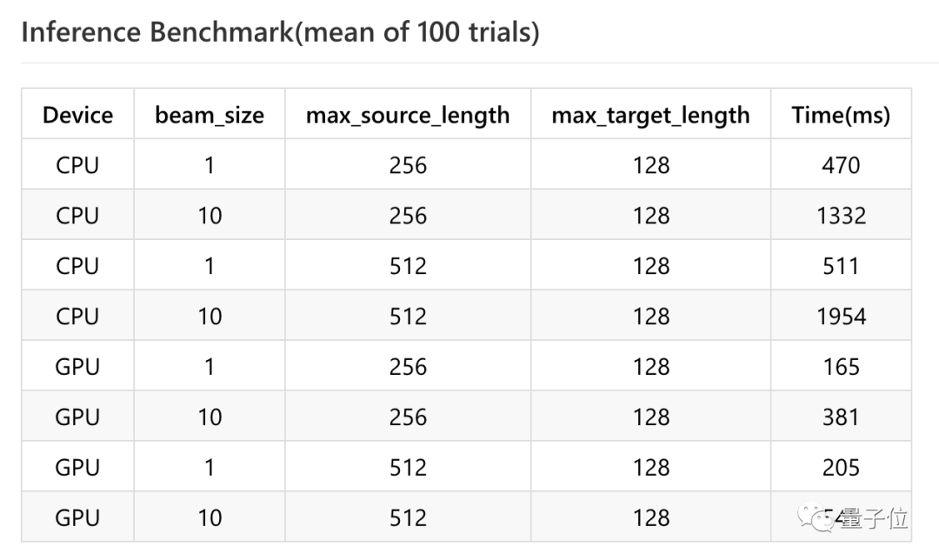Select the first CPU device cell
Viewport: 939px width, 560px height.
pyautogui.click(x=78, y=164)
